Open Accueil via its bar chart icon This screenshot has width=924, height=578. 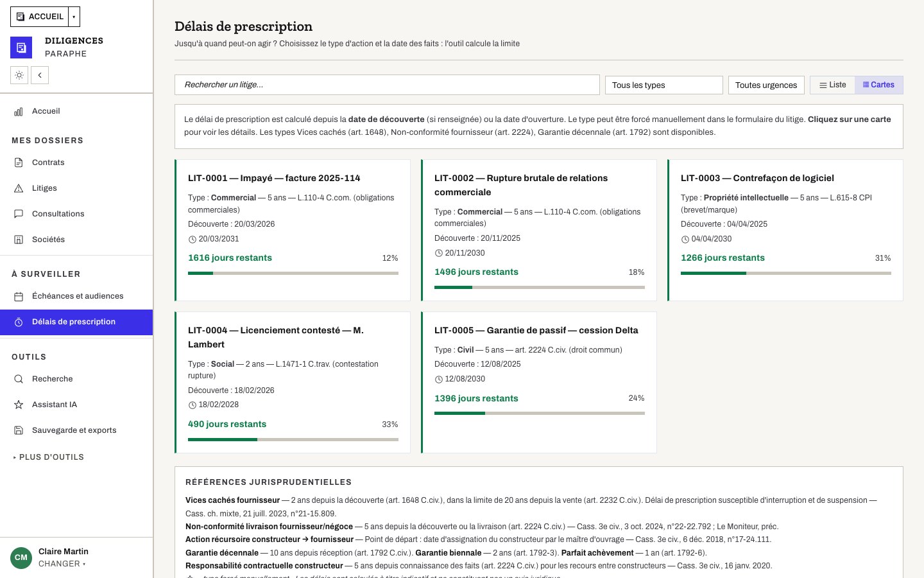(x=19, y=111)
